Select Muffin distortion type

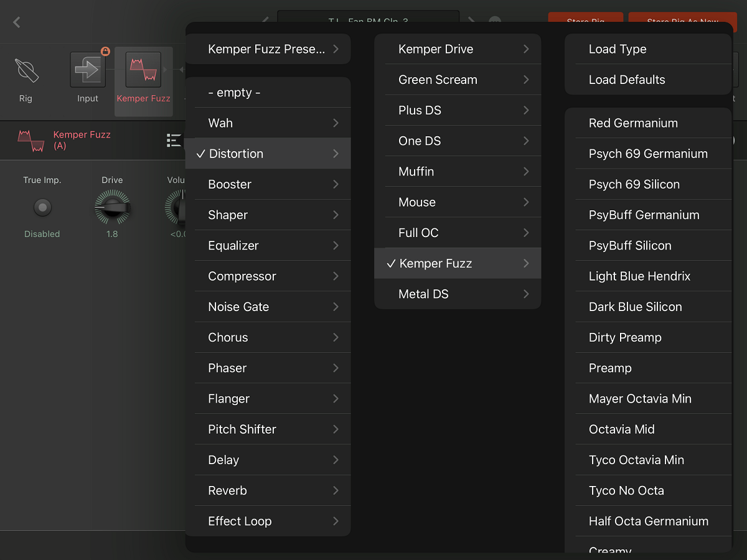458,172
